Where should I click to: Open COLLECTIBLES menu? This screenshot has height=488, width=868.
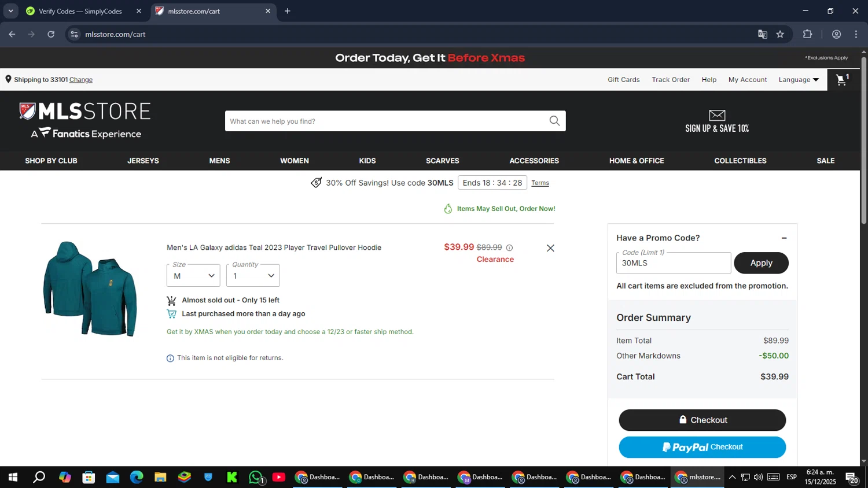tap(740, 161)
